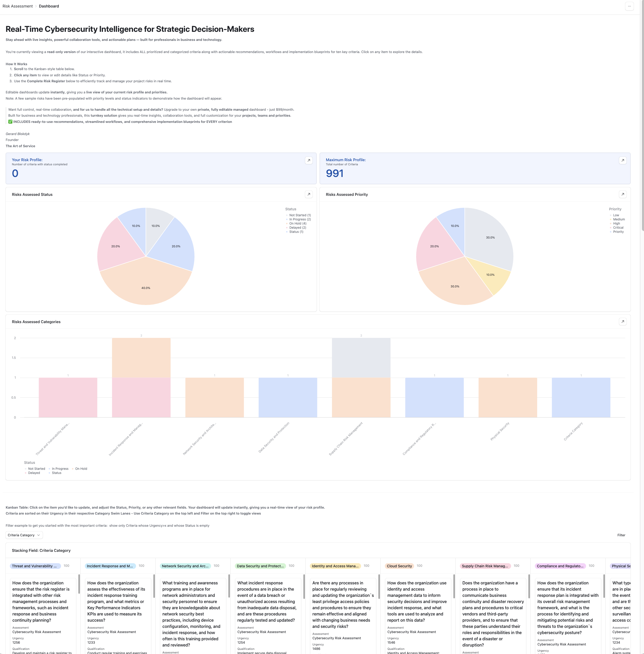Screen dimensions: 644x654
Task: Open the Criteria Category dropdown
Action: coord(24,535)
